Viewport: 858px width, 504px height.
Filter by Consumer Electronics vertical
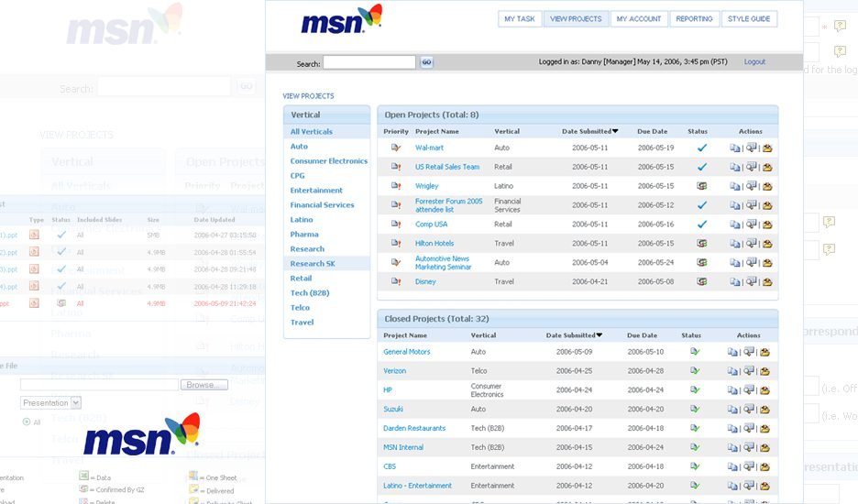point(329,161)
